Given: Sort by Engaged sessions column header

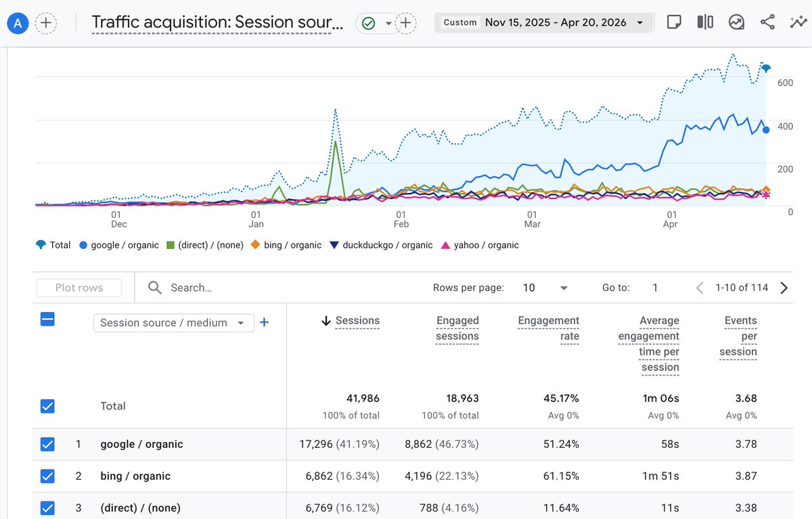Looking at the screenshot, I should (x=457, y=328).
